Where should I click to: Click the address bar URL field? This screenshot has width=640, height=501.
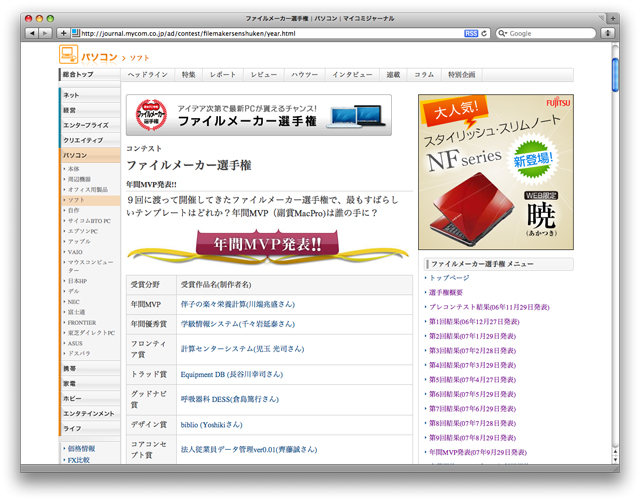tap(271, 33)
